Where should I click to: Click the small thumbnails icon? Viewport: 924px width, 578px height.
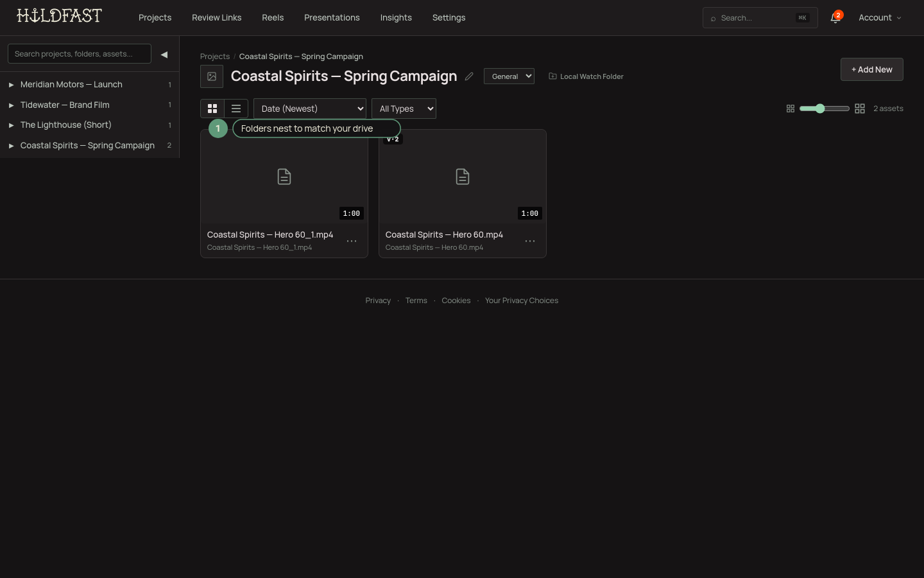point(791,109)
